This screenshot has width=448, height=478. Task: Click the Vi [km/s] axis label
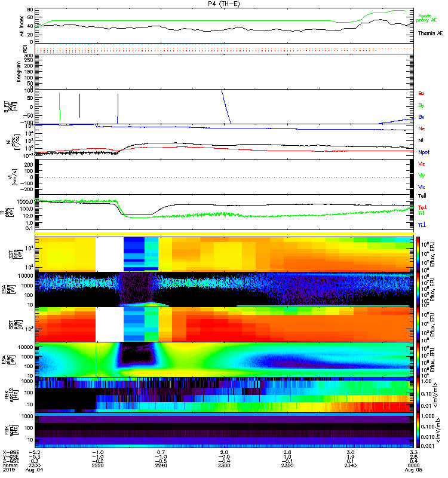[14, 177]
